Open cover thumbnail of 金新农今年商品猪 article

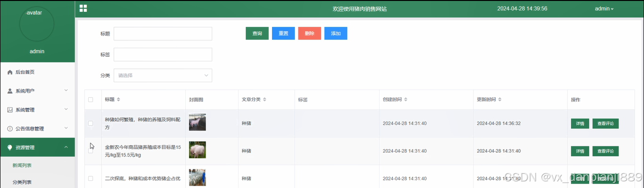(x=197, y=150)
